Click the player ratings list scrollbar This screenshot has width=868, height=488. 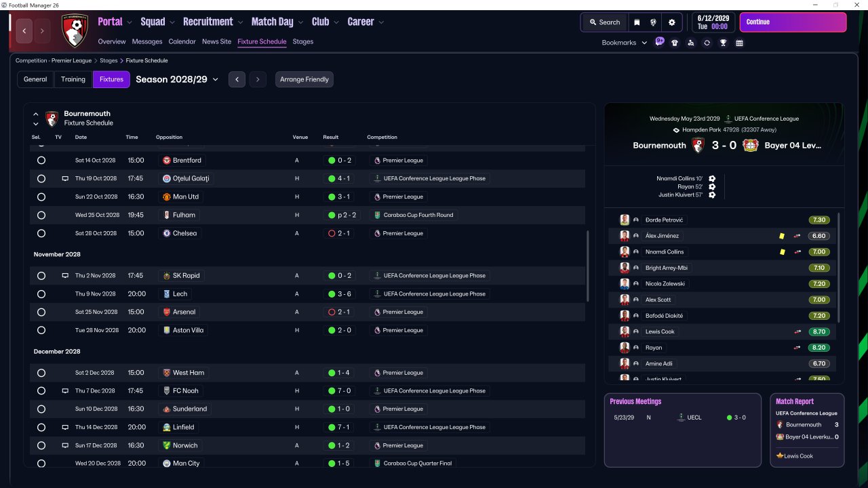click(x=839, y=268)
